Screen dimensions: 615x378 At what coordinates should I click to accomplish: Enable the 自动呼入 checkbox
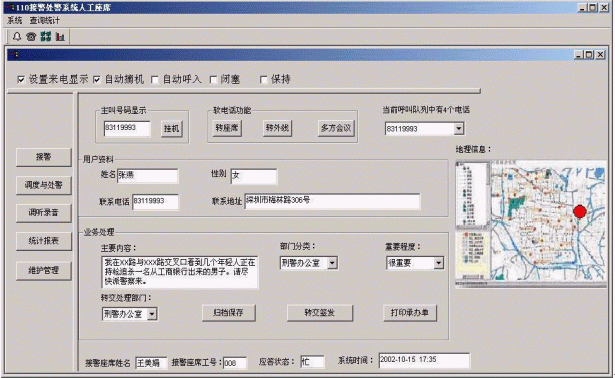tap(155, 80)
